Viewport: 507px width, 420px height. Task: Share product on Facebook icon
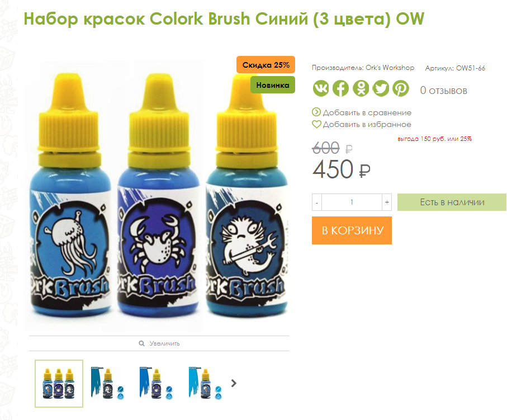(341, 88)
